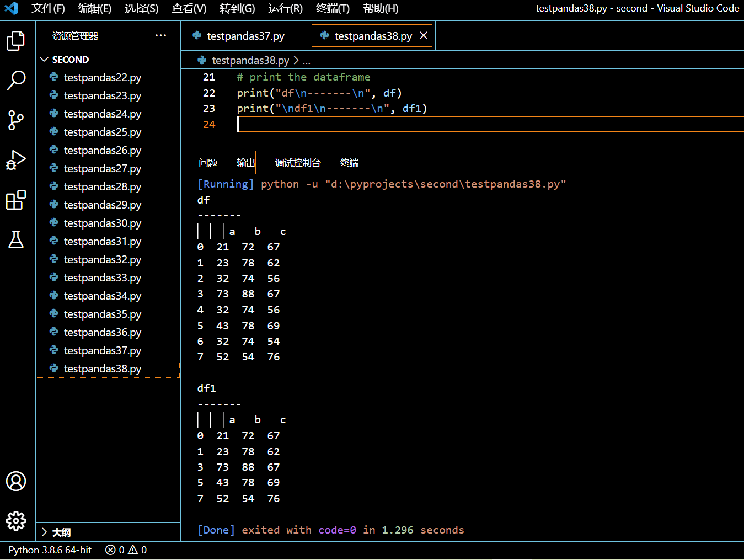Click the print df statement on line 22
This screenshot has width=744, height=560.
coord(319,93)
